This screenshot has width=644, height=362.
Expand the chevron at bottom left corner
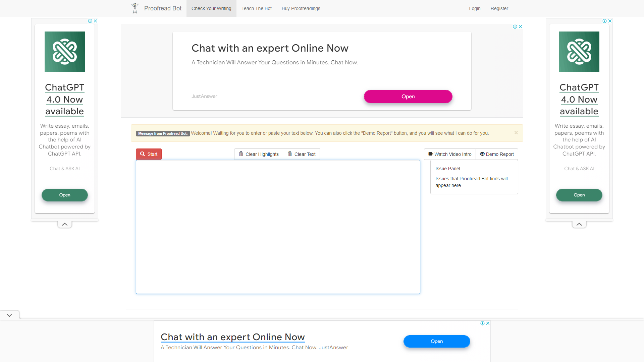[9, 315]
